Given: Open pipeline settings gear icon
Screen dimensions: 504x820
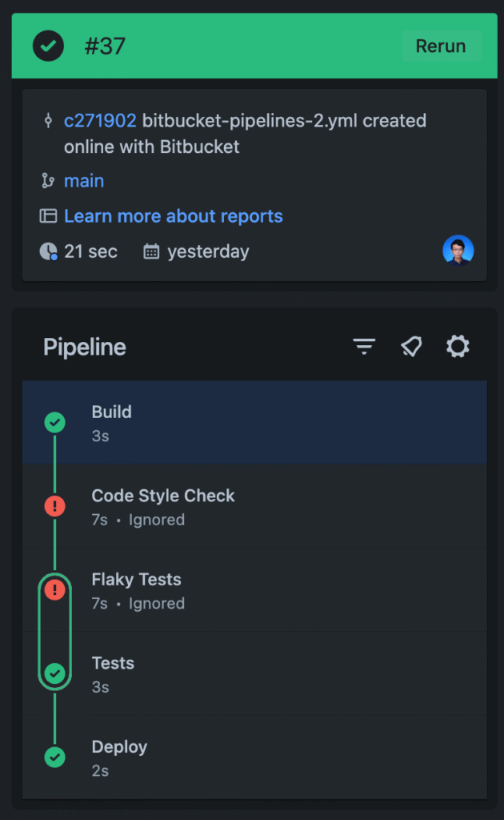Looking at the screenshot, I should pyautogui.click(x=458, y=346).
